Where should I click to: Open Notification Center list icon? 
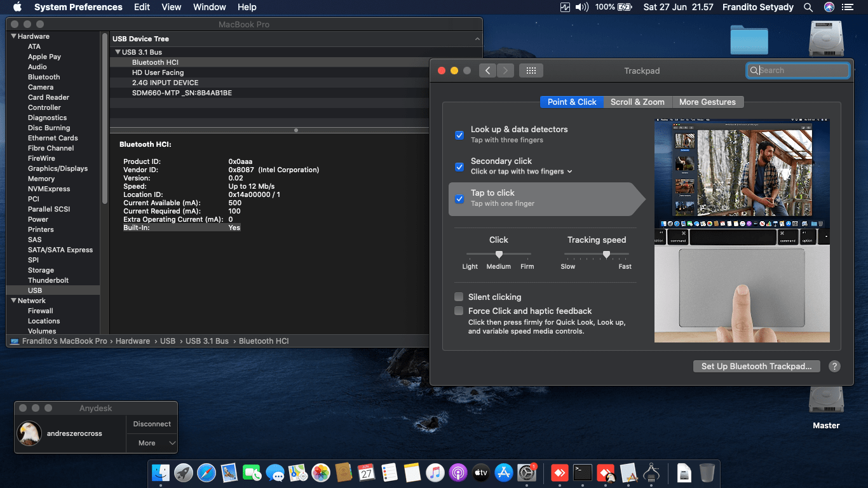click(x=848, y=7)
